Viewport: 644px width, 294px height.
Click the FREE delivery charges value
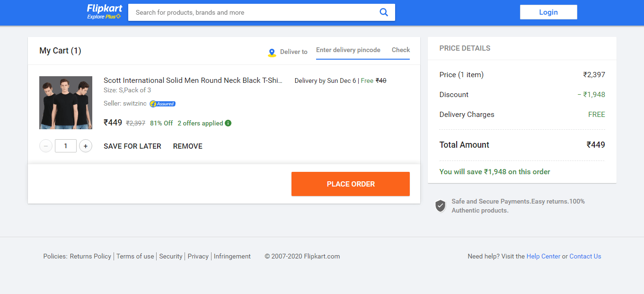(x=597, y=115)
